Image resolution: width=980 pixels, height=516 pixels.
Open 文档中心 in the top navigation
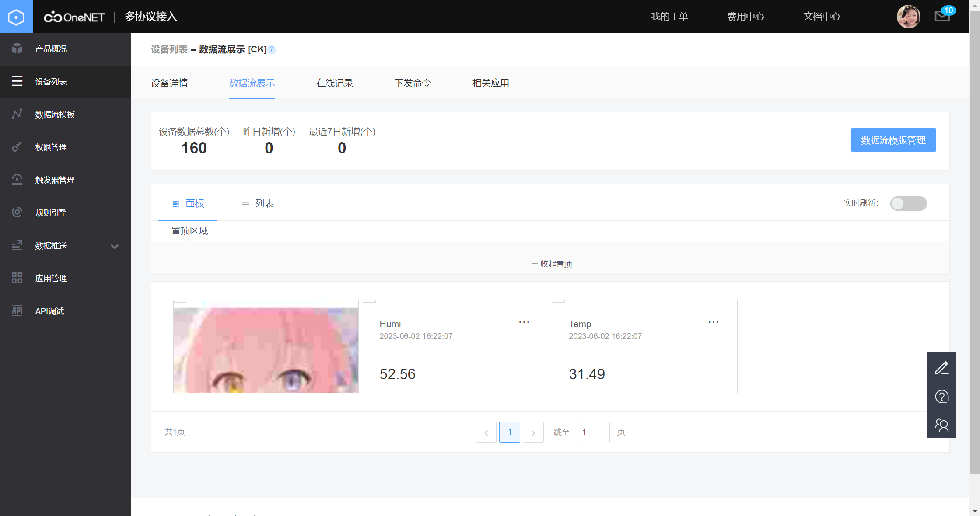pos(821,17)
